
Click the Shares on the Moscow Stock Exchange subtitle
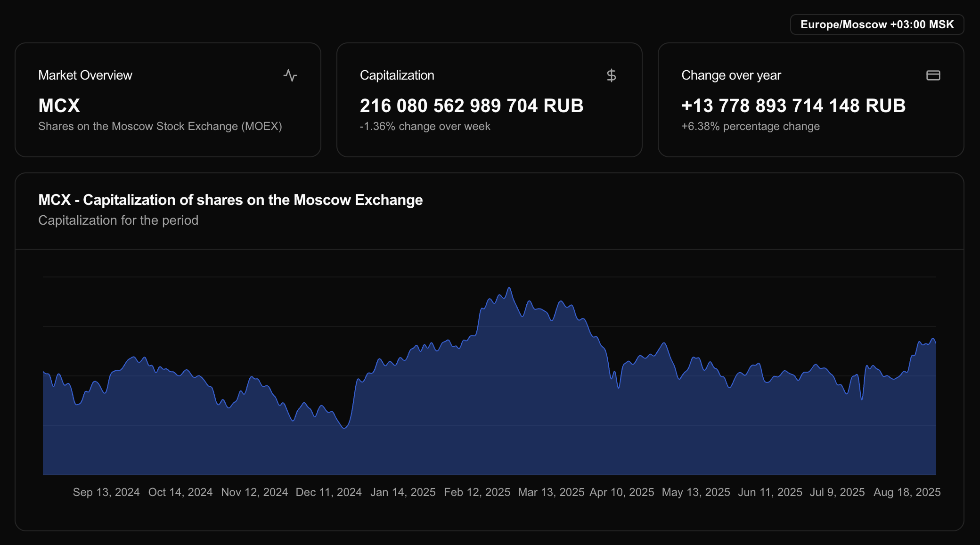(160, 126)
